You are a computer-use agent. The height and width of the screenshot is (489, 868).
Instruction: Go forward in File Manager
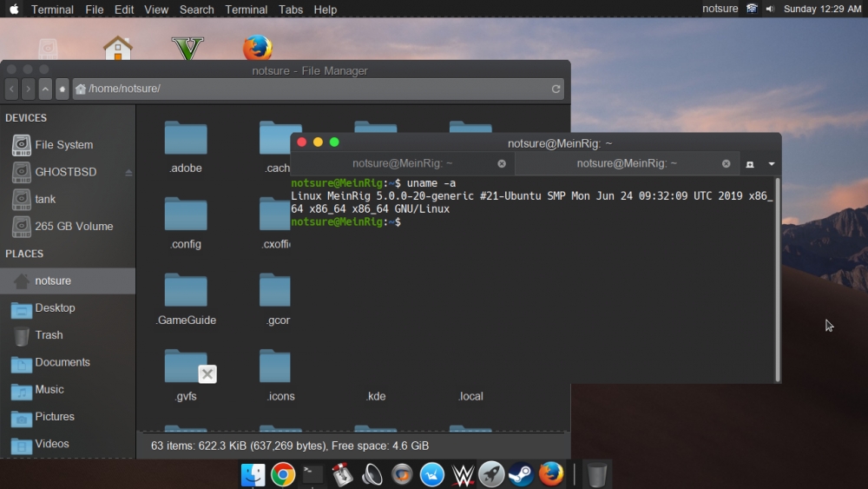coord(29,89)
